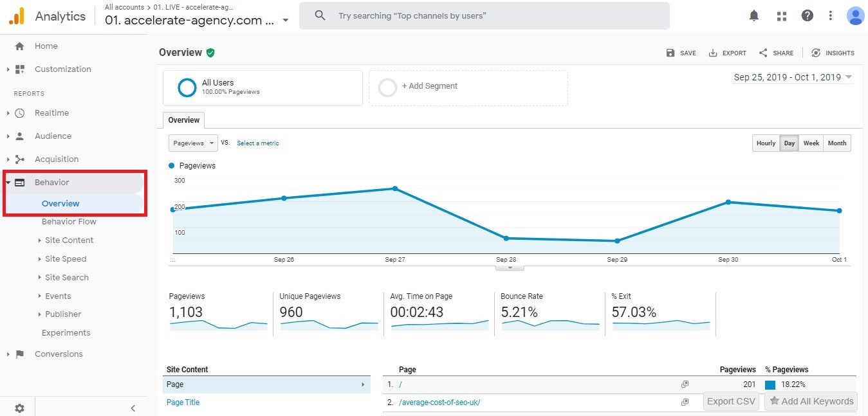868x416 pixels.
Task: Open Experiments report
Action: [x=66, y=333]
